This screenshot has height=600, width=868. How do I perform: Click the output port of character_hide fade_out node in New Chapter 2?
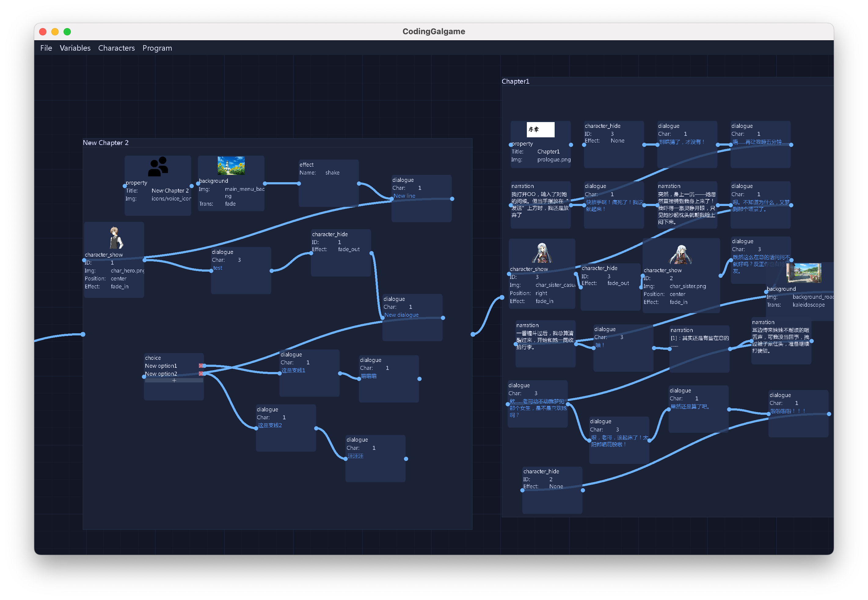(x=371, y=253)
